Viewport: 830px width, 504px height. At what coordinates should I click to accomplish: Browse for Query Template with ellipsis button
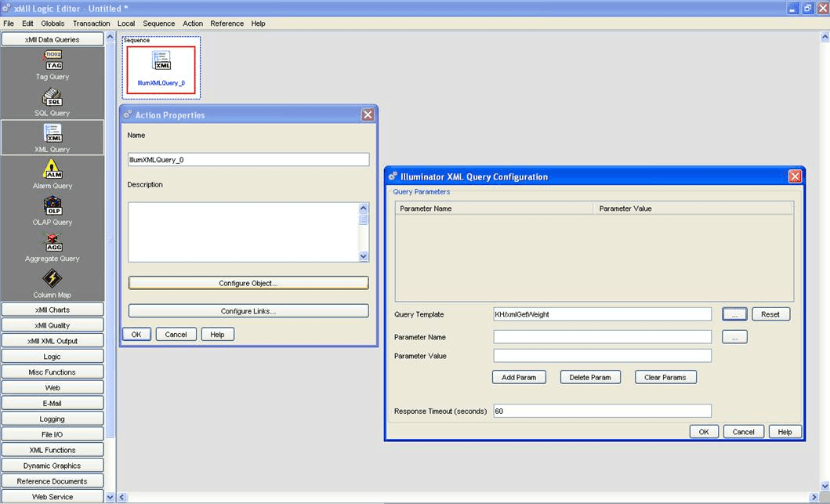[x=734, y=314]
